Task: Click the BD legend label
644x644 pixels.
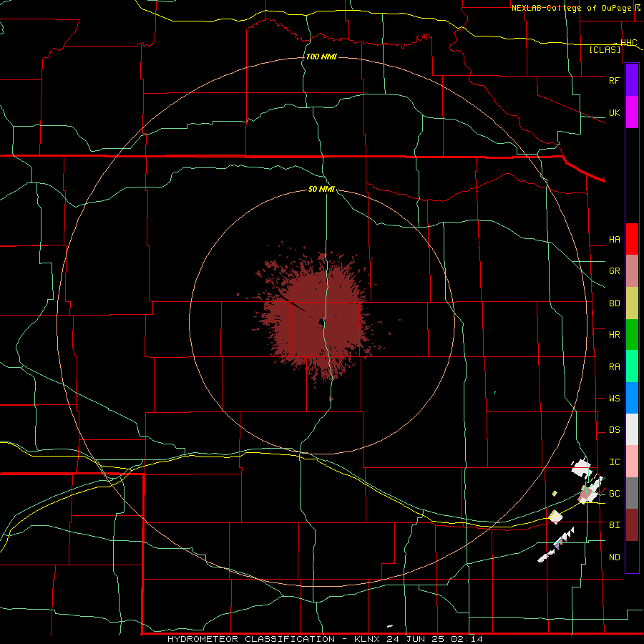Action: click(614, 303)
